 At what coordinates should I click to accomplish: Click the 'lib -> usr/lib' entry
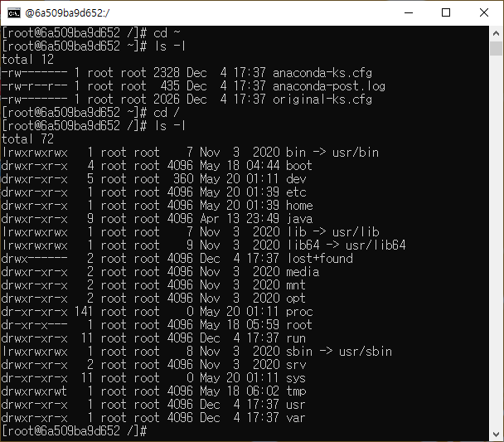(x=332, y=232)
